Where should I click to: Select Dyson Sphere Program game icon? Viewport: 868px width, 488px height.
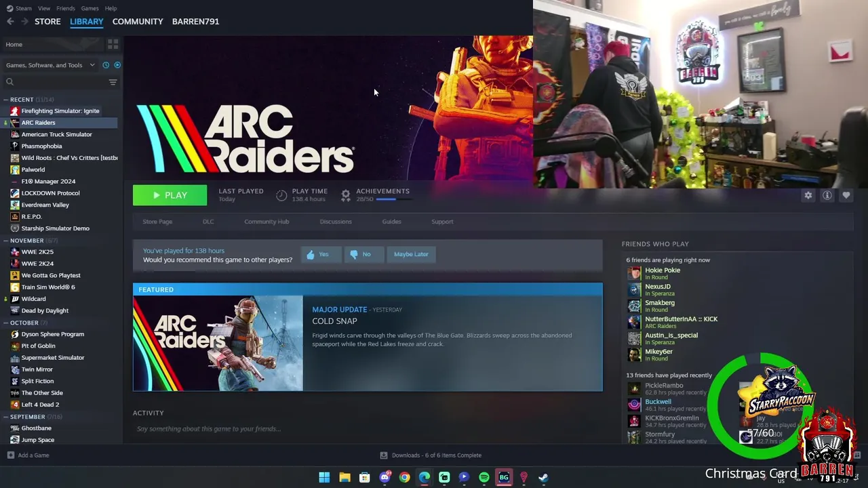pyautogui.click(x=15, y=334)
